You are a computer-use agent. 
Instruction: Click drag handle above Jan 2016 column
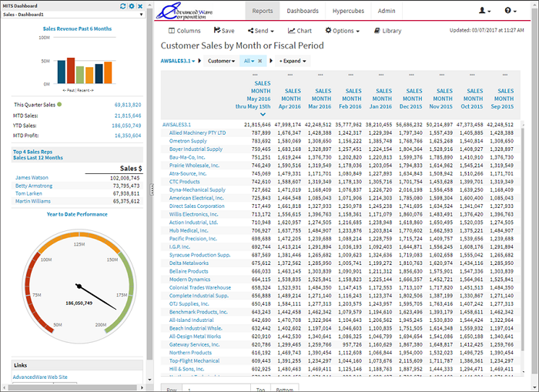[381, 75]
